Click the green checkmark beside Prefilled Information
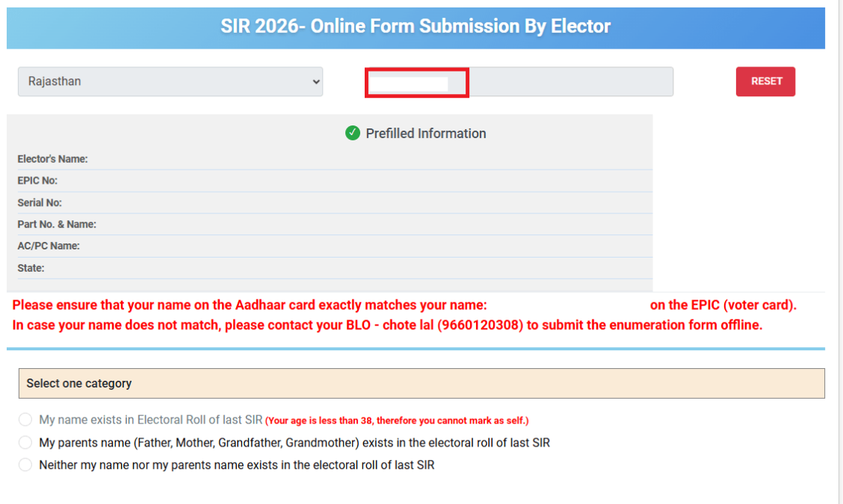Screen dimensions: 843x504 (352, 133)
